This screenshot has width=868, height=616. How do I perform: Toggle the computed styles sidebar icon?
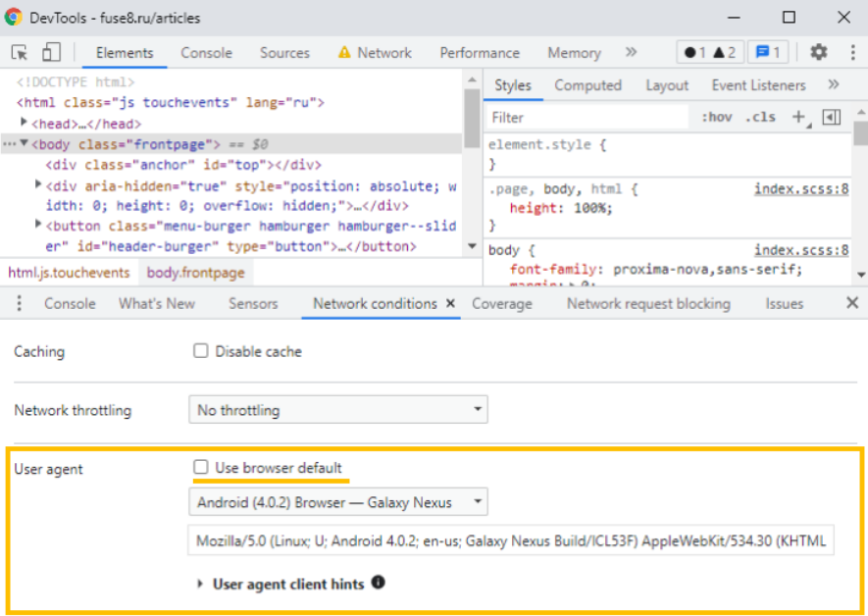click(832, 117)
